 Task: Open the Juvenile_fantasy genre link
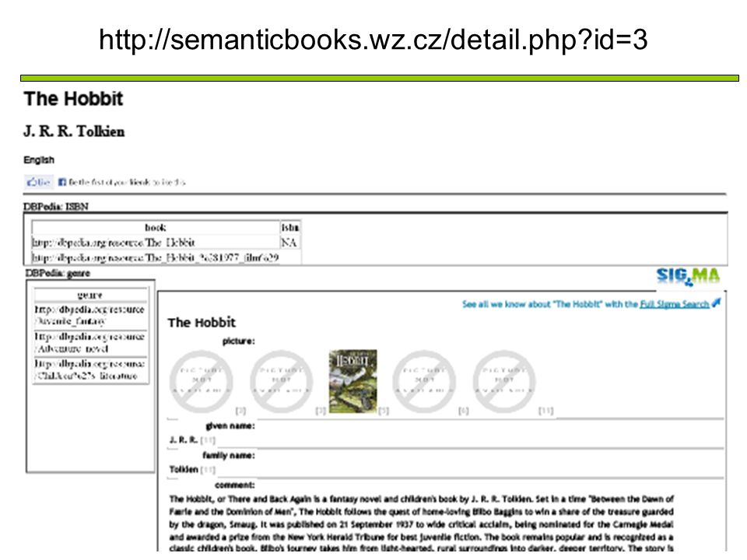pyautogui.click(x=89, y=315)
